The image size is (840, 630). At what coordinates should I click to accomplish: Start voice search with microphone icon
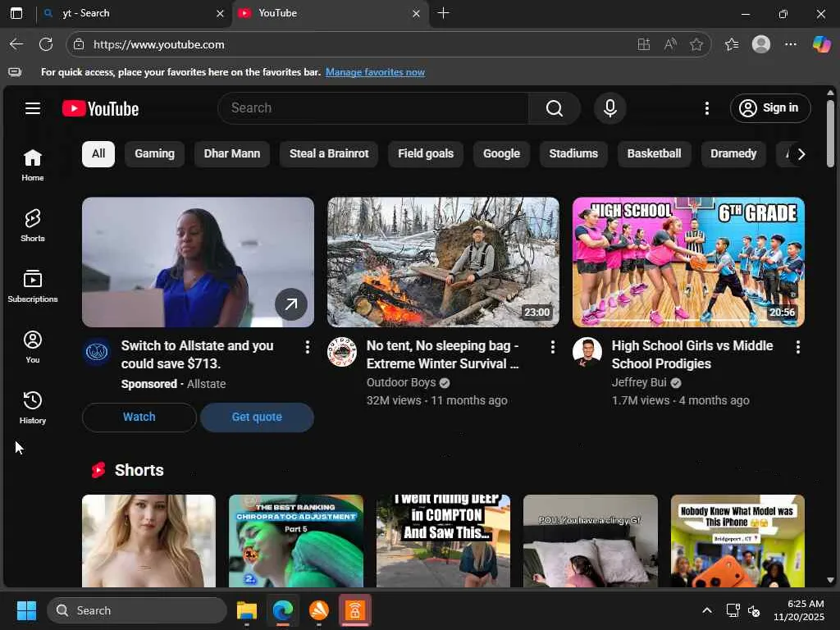pyautogui.click(x=609, y=108)
